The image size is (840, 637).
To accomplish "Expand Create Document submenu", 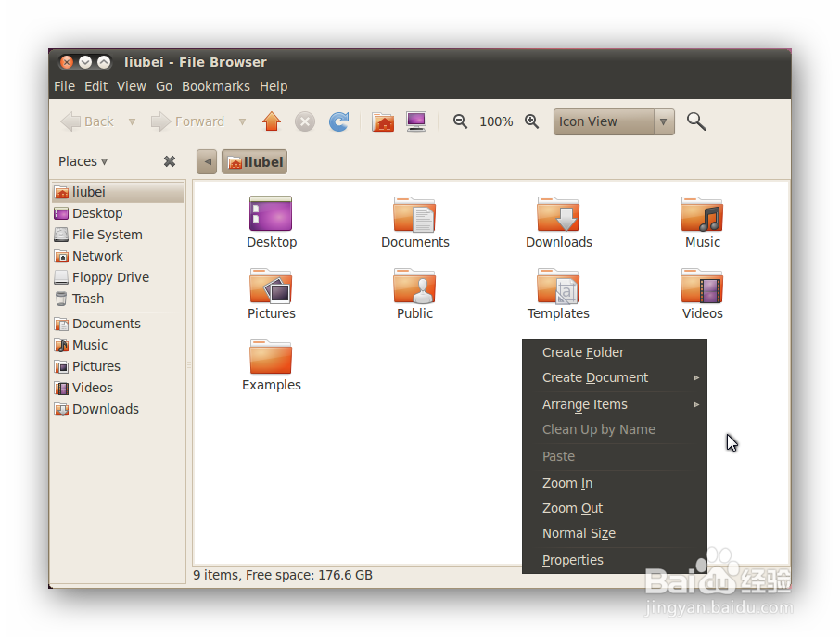I will (615, 377).
